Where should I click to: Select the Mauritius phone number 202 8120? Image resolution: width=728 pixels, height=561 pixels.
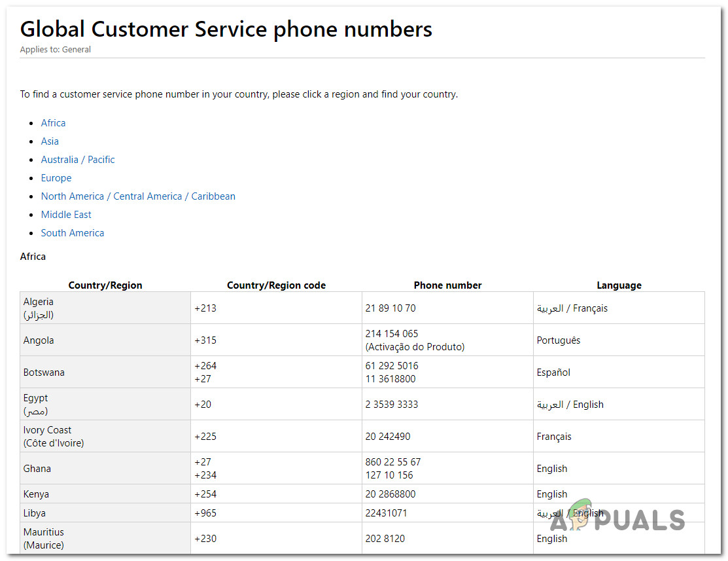coord(385,539)
